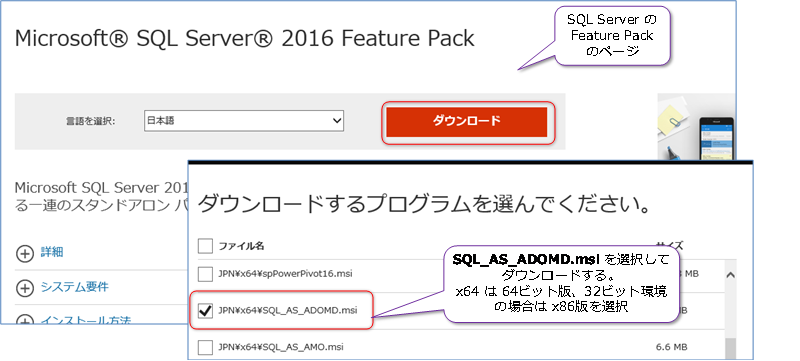This screenshot has height=361, width=800.
Task: Uncheck the JPN¥x64¥SQL_AS_ADOMD.msi checkbox
Action: [205, 310]
